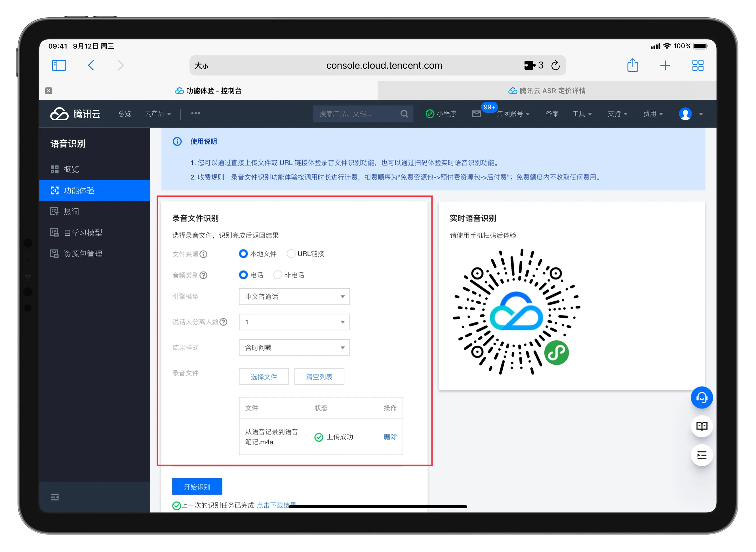Show the tab overview grid icon
The image size is (756, 552).
[x=698, y=66]
